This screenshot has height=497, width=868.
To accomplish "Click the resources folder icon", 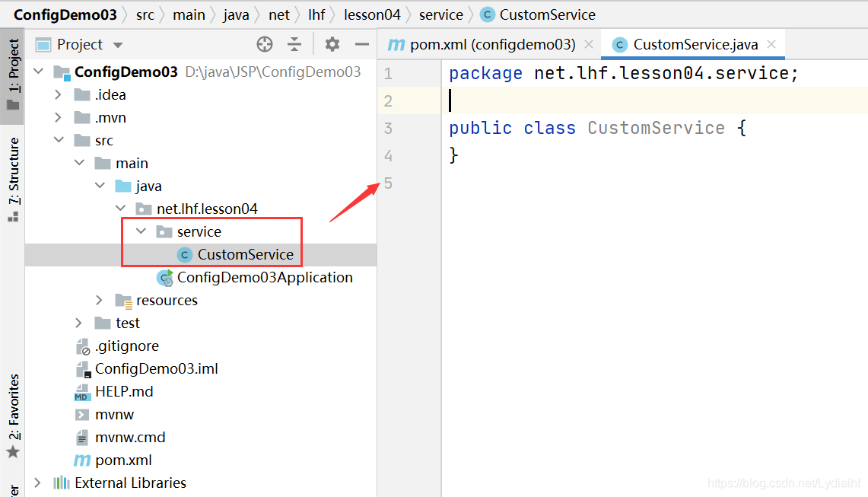I will [x=123, y=301].
